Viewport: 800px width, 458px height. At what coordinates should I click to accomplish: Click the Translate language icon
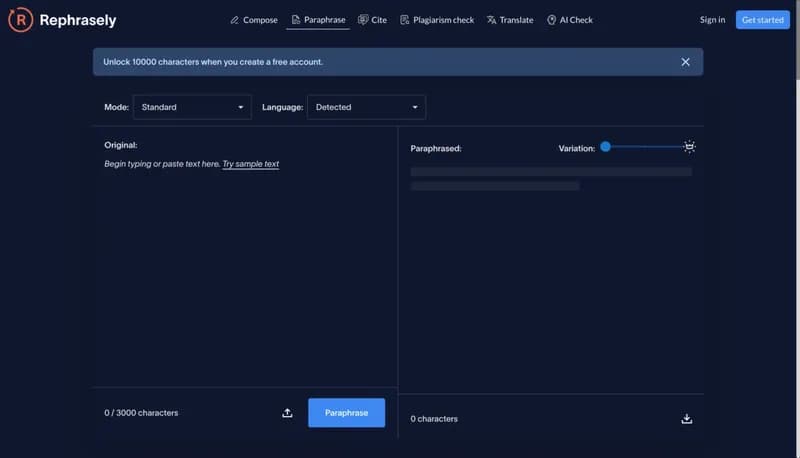[491, 20]
